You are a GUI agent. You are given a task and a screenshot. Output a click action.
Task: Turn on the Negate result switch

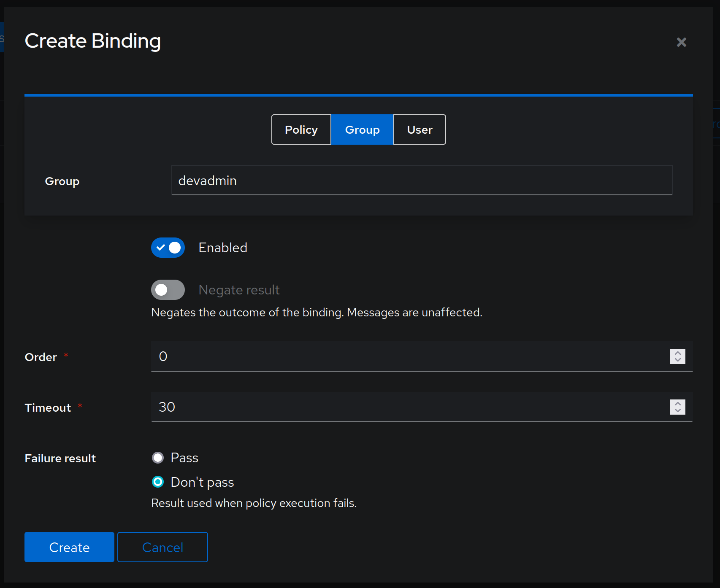(x=168, y=290)
